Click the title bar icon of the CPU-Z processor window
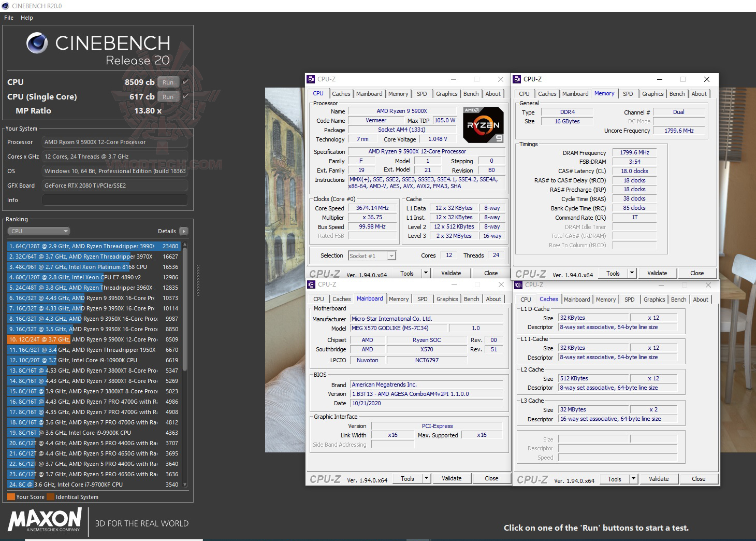Image resolution: width=756 pixels, height=541 pixels. pos(311,79)
